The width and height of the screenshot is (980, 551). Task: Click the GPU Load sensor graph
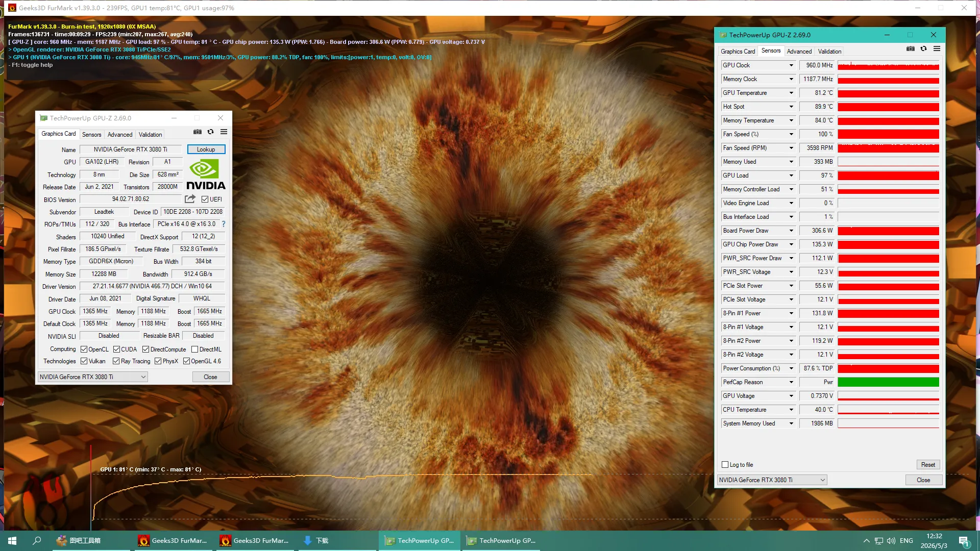(x=888, y=176)
